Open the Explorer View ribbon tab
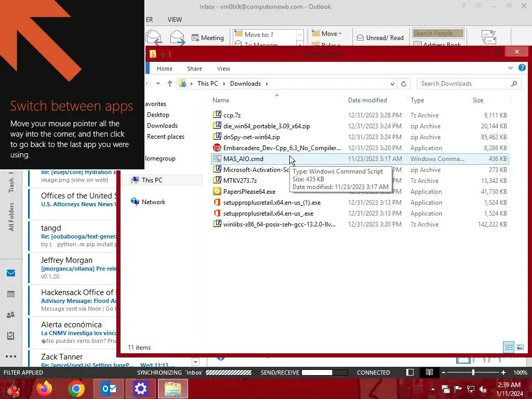532x399 pixels. coord(223,68)
